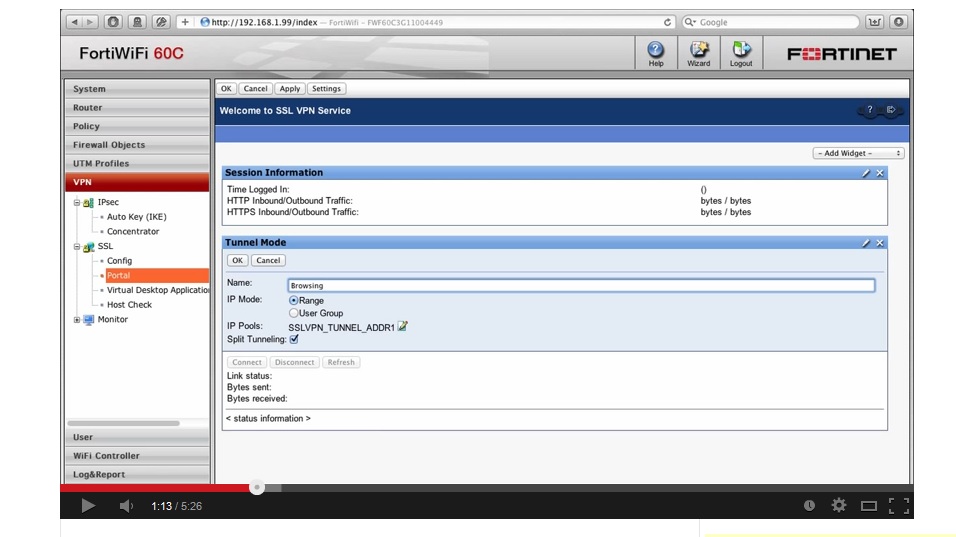Viewport: 956px width, 537px height.
Task: Switch to theater mode view
Action: tap(869, 506)
